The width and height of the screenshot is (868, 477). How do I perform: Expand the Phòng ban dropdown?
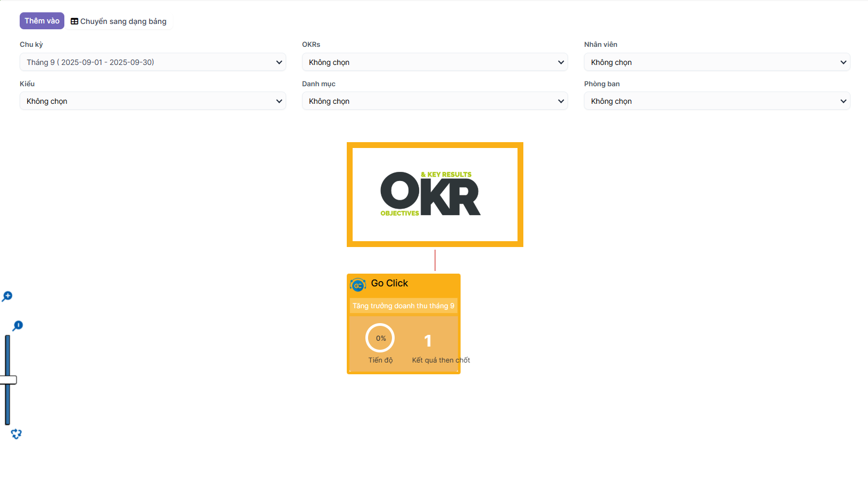(x=716, y=101)
